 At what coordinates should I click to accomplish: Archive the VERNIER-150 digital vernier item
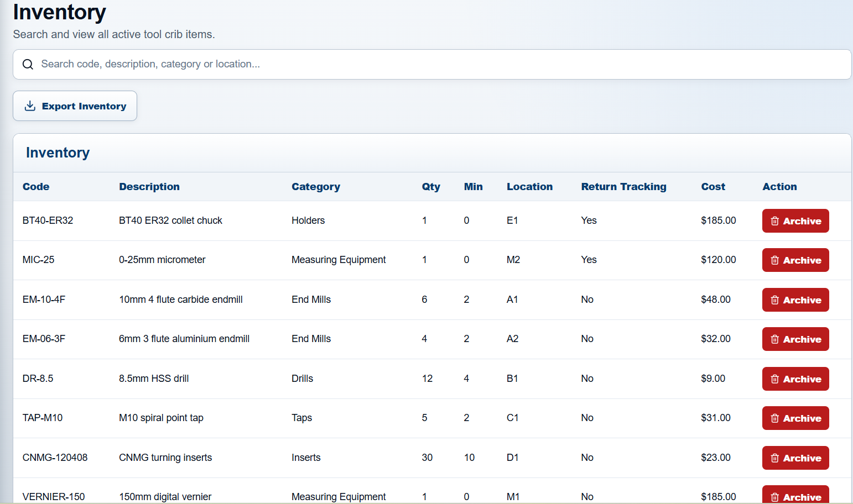(795, 496)
